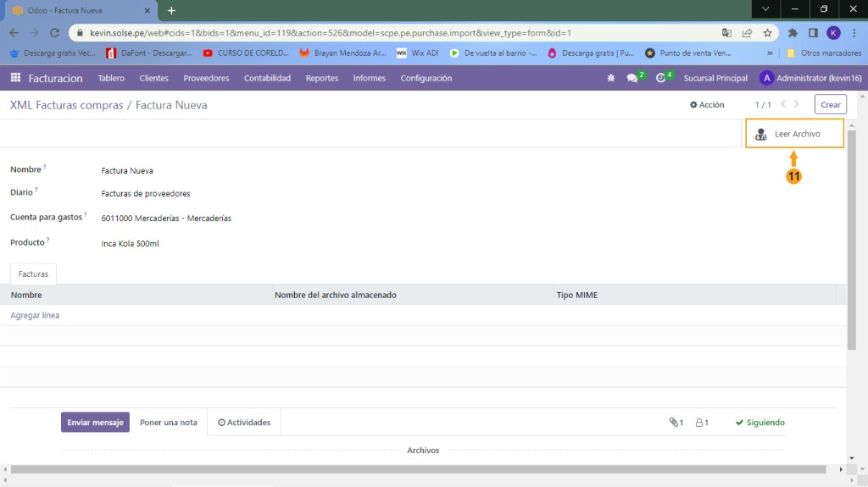Open the Contabilidad menu
This screenshot has width=868, height=487.
click(x=267, y=78)
